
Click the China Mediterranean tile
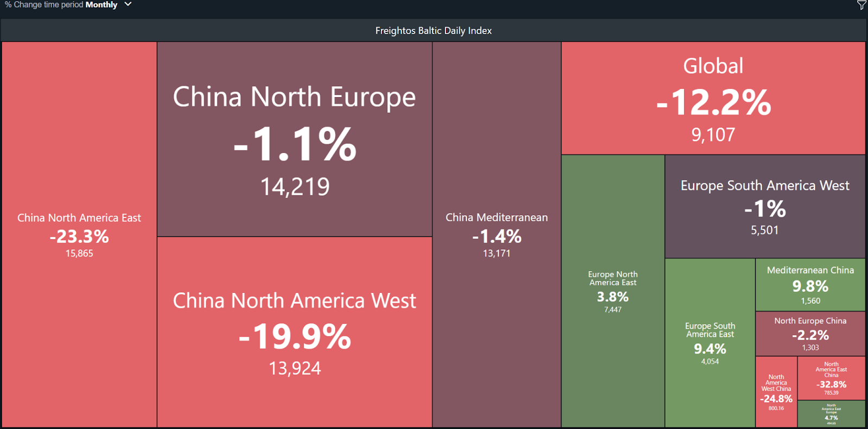[497, 235]
